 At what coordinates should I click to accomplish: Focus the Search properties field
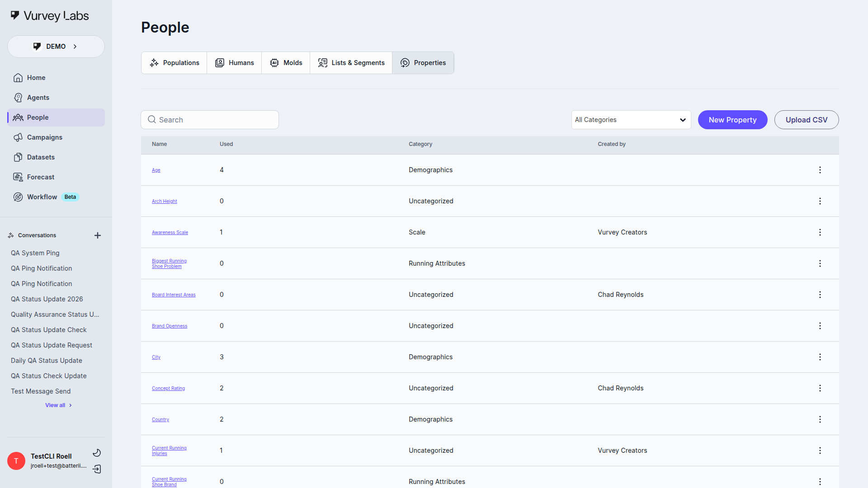pyautogui.click(x=210, y=120)
